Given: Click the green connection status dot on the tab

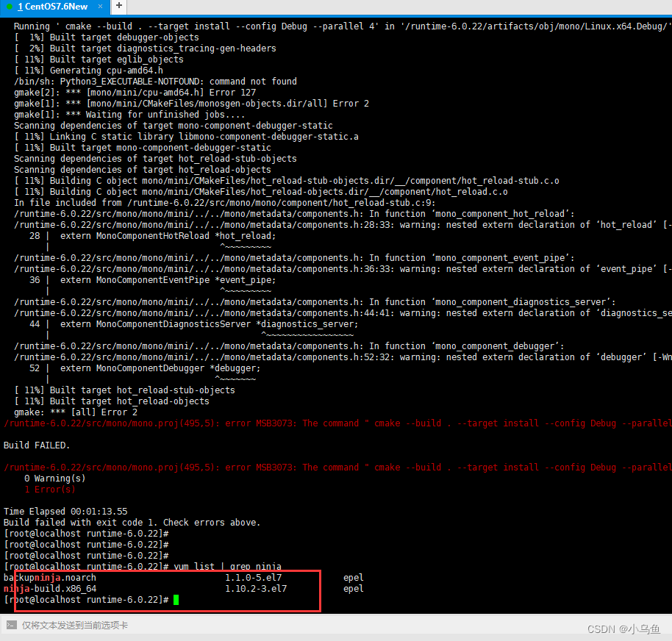Looking at the screenshot, I should pos(9,7).
